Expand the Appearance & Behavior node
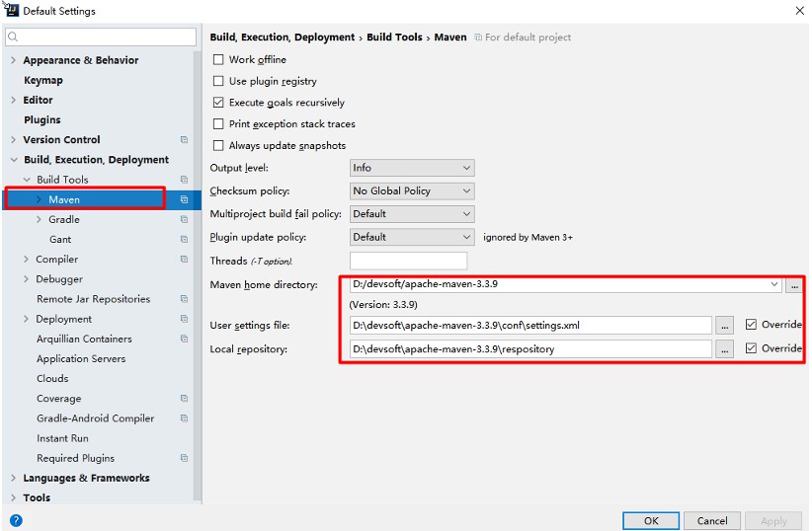This screenshot has height=531, width=812. (14, 60)
